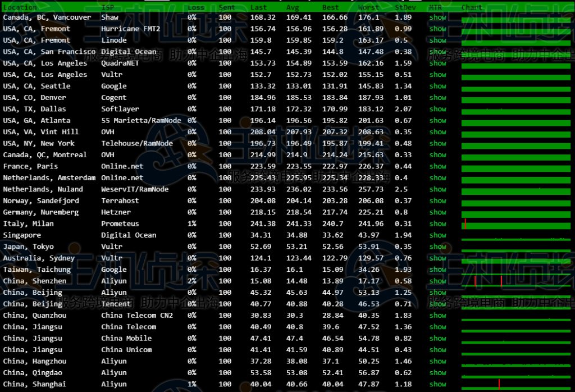Image resolution: width=575 pixels, height=392 pixels.
Task: Select the 'Hurricane FMT2' ISP cell
Action: click(x=130, y=29)
